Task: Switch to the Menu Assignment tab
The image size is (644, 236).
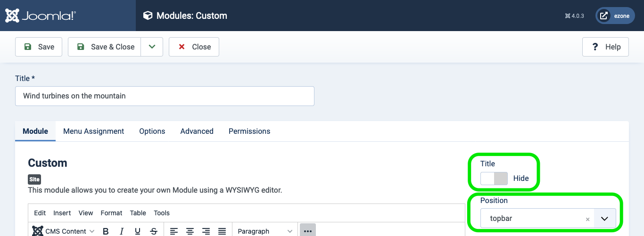Action: pyautogui.click(x=93, y=131)
